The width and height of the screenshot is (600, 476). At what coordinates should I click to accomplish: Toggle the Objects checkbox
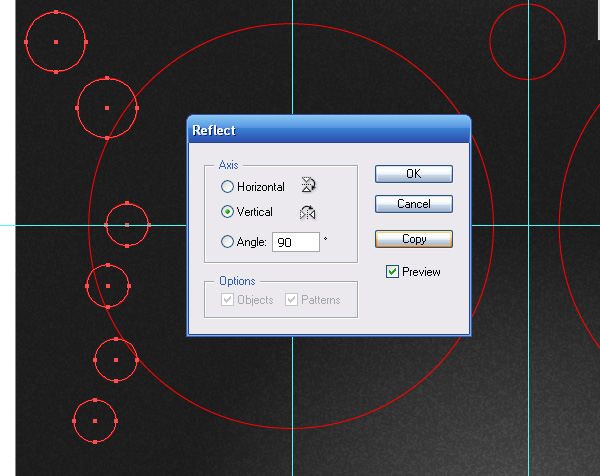tap(227, 300)
